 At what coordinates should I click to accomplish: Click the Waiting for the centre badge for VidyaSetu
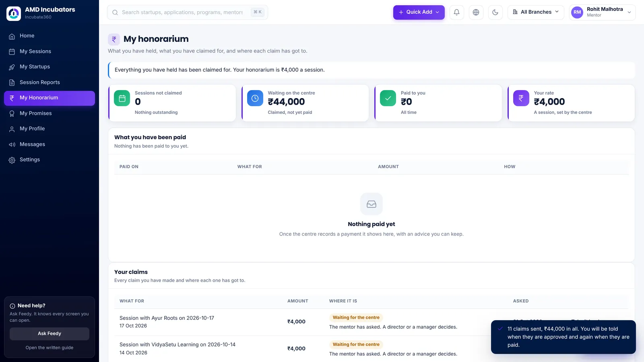[356, 345]
